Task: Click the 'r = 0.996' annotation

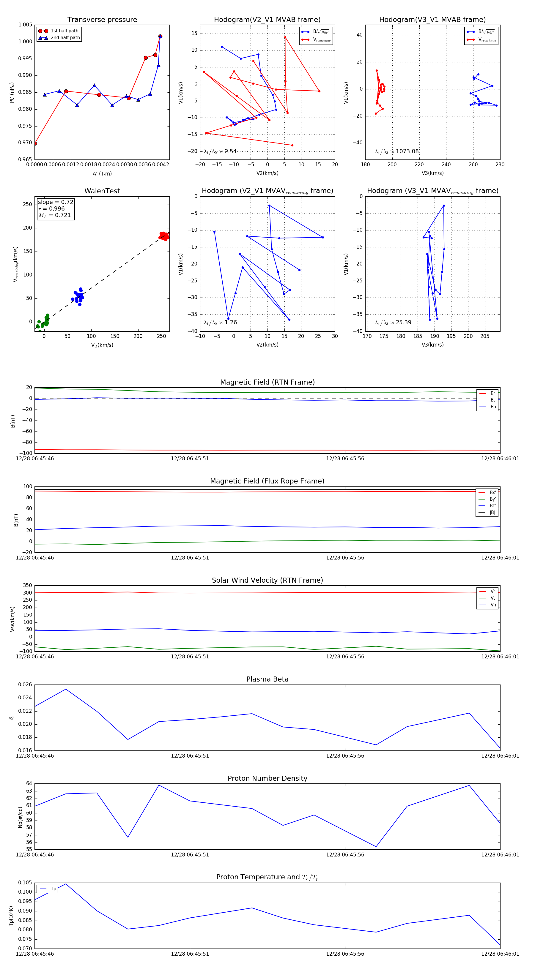Action: [x=51, y=208]
